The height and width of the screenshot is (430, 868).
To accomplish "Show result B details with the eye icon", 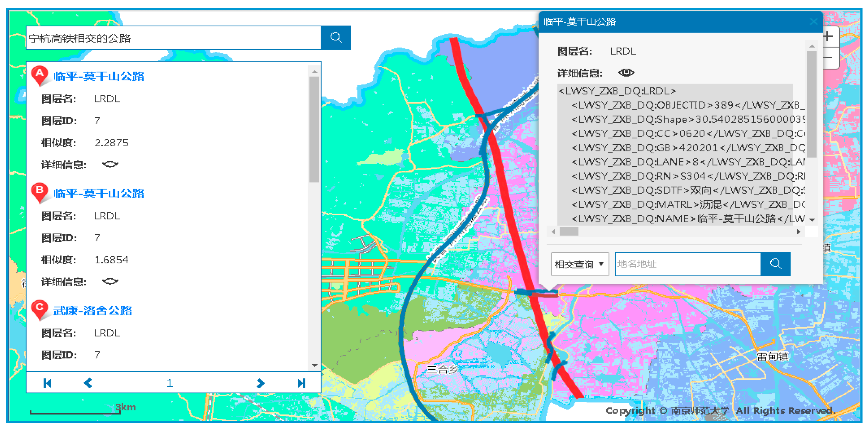I will coord(110,281).
